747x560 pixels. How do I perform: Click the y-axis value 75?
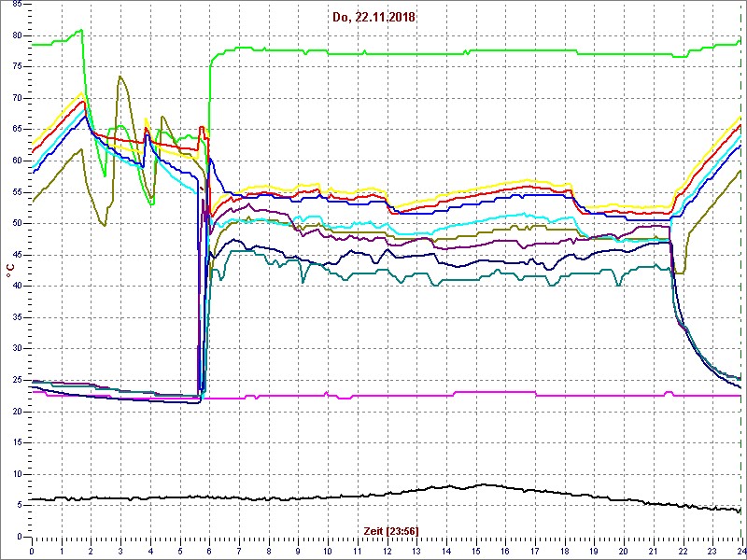[16, 67]
